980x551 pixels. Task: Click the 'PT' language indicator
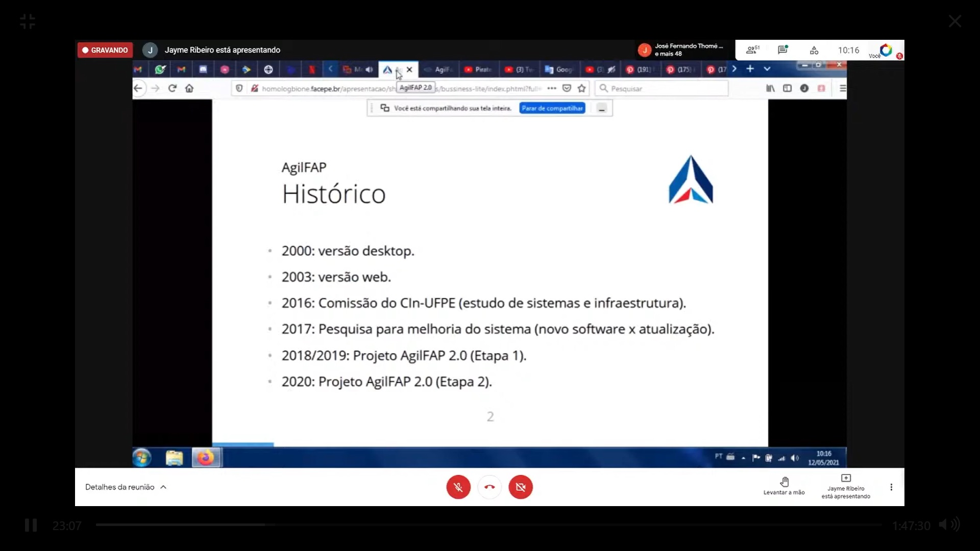point(719,456)
